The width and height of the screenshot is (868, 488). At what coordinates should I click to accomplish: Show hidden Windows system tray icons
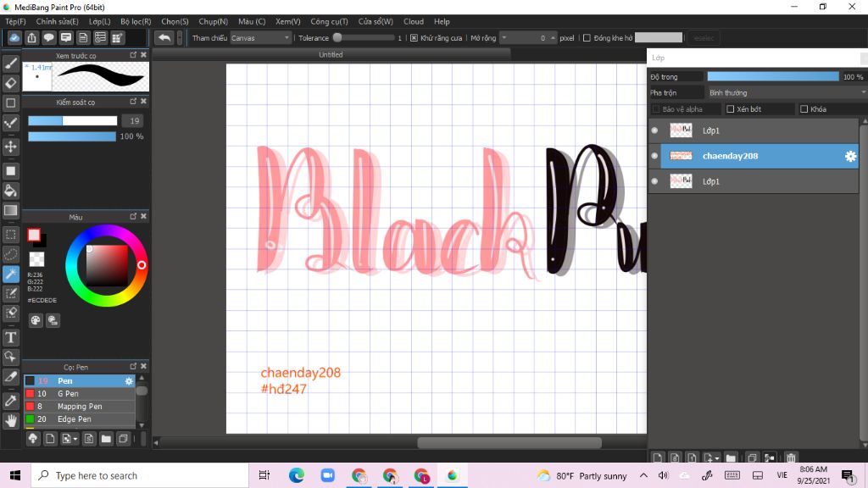click(643, 475)
